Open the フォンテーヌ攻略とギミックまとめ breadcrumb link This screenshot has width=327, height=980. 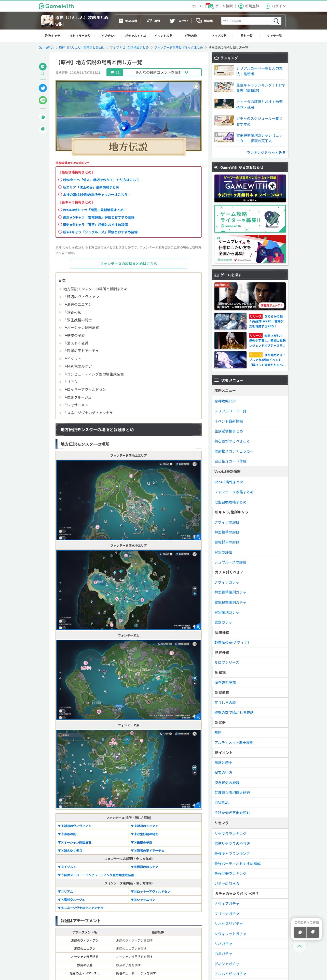(179, 48)
